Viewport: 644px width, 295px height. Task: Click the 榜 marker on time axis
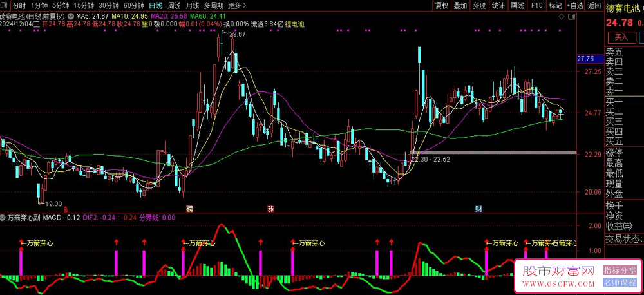[189, 208]
